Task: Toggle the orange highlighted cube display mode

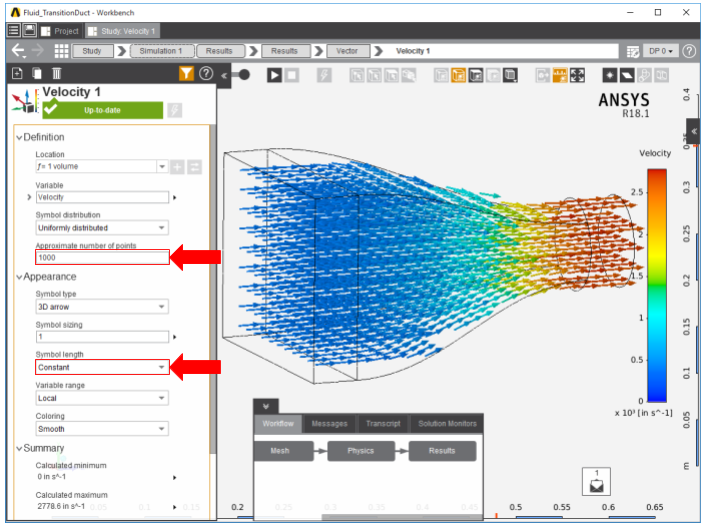Action: [459, 75]
